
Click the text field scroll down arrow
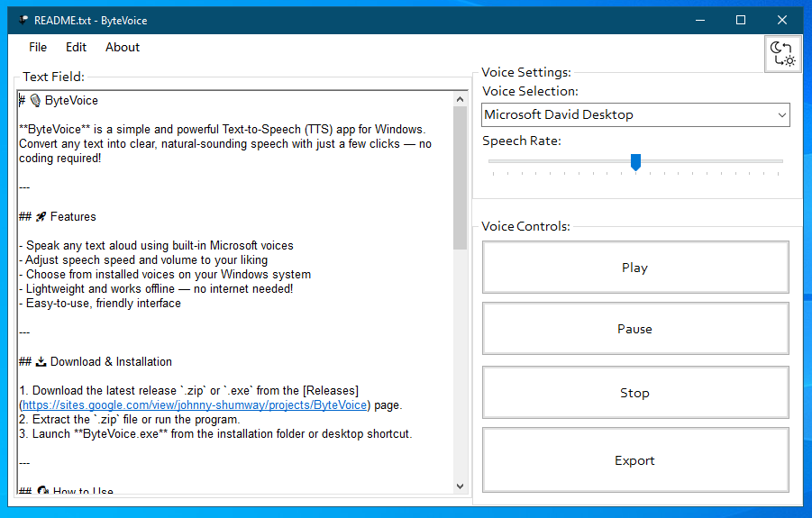pos(460,486)
